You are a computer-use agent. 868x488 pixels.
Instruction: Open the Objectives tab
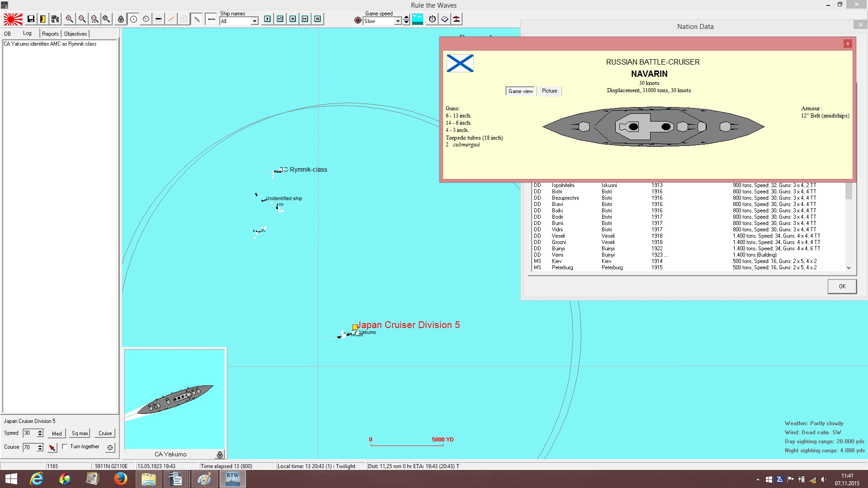coord(75,34)
